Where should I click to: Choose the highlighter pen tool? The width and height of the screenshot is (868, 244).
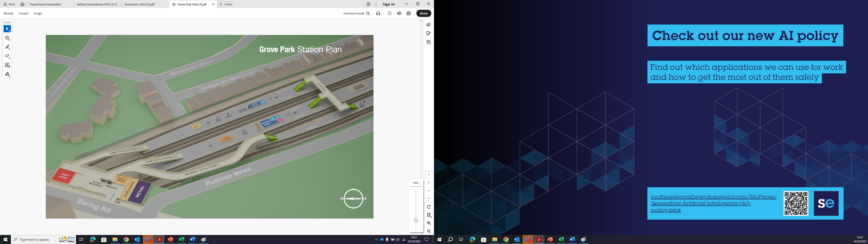click(x=7, y=47)
